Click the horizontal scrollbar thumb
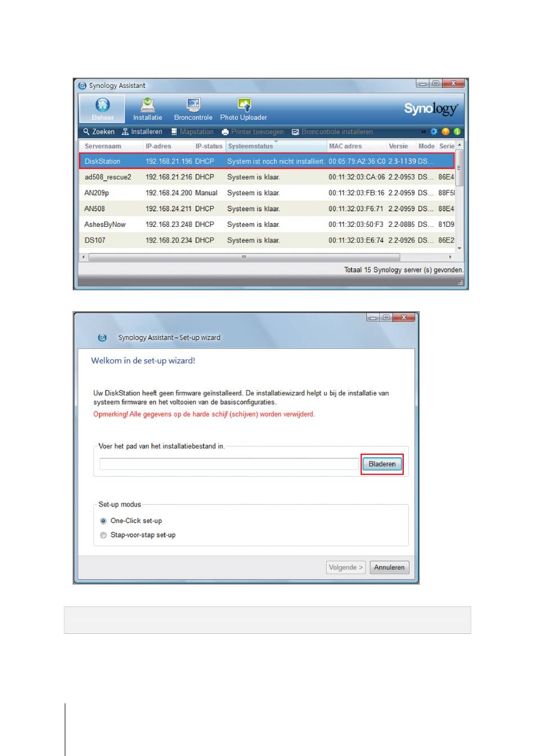The width and height of the screenshot is (535, 756). (244, 257)
